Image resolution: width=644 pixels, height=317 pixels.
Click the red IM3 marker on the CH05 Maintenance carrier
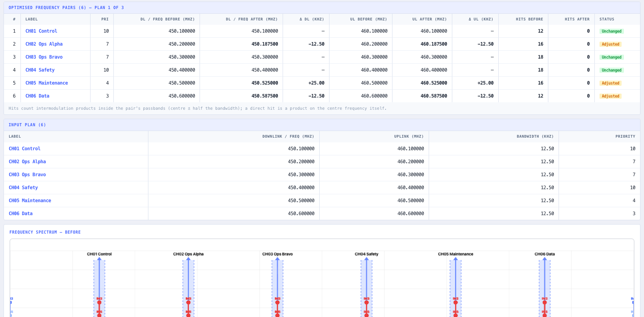[x=455, y=302]
